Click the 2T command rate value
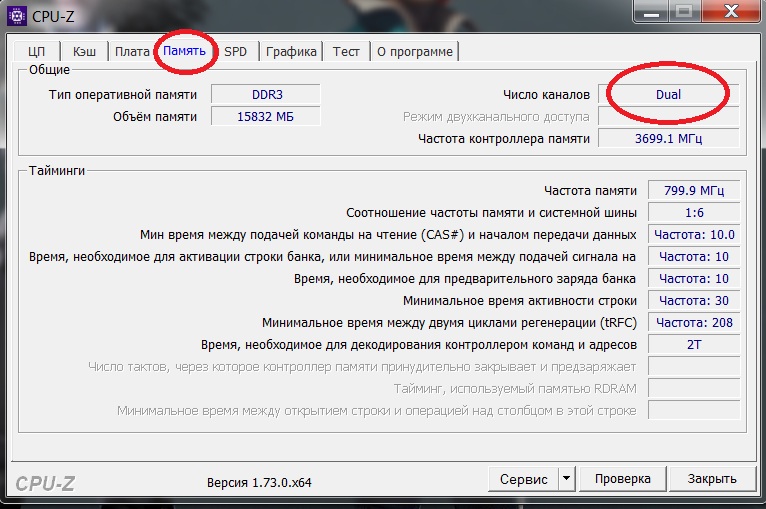 (x=694, y=344)
